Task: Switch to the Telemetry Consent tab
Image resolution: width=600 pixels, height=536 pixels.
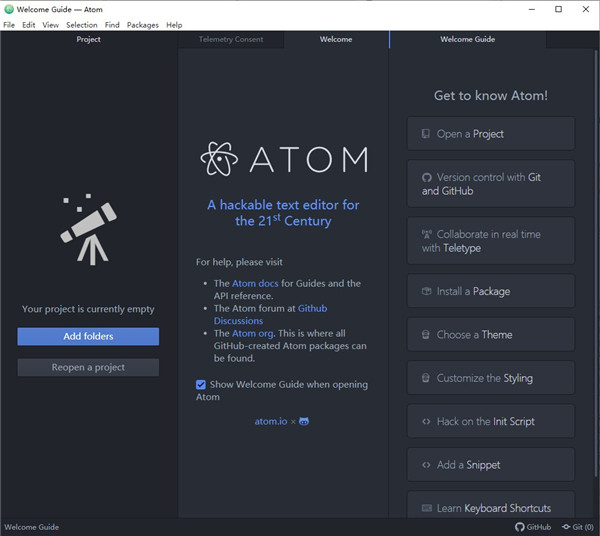Action: (x=231, y=39)
